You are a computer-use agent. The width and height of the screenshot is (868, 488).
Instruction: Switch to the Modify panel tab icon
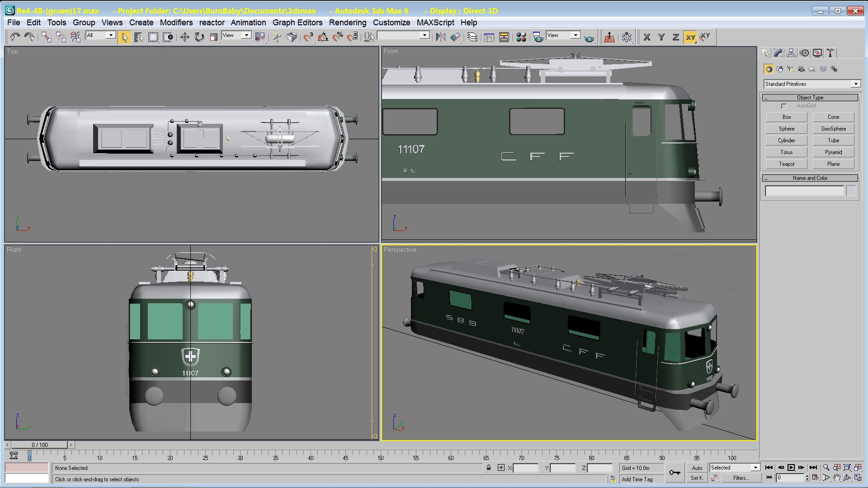[x=778, y=53]
